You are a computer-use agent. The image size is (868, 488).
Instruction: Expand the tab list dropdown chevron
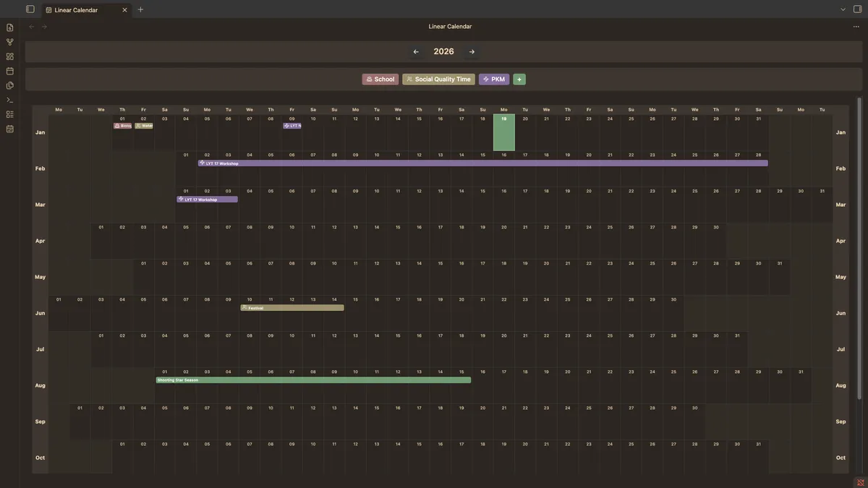843,9
